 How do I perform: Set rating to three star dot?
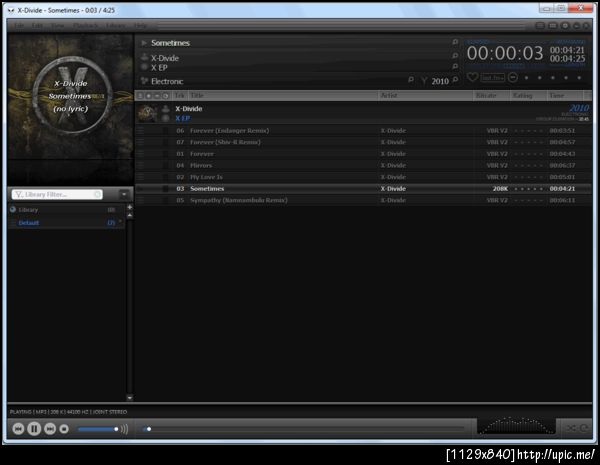coord(553,78)
